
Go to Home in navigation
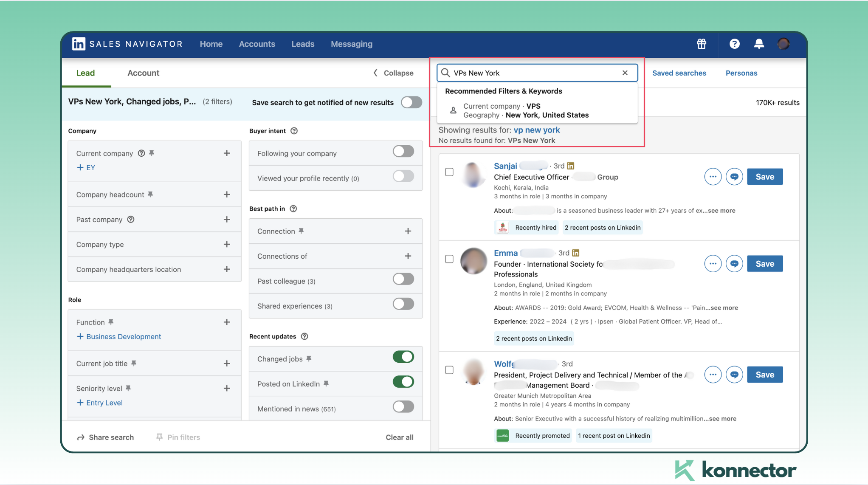click(211, 44)
